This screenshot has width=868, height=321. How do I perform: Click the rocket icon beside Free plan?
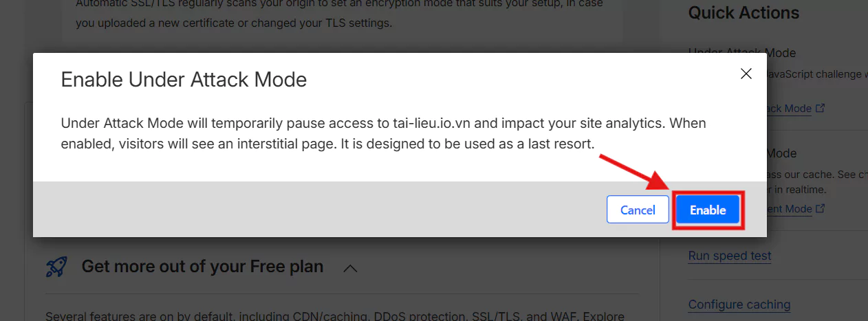coord(56,267)
